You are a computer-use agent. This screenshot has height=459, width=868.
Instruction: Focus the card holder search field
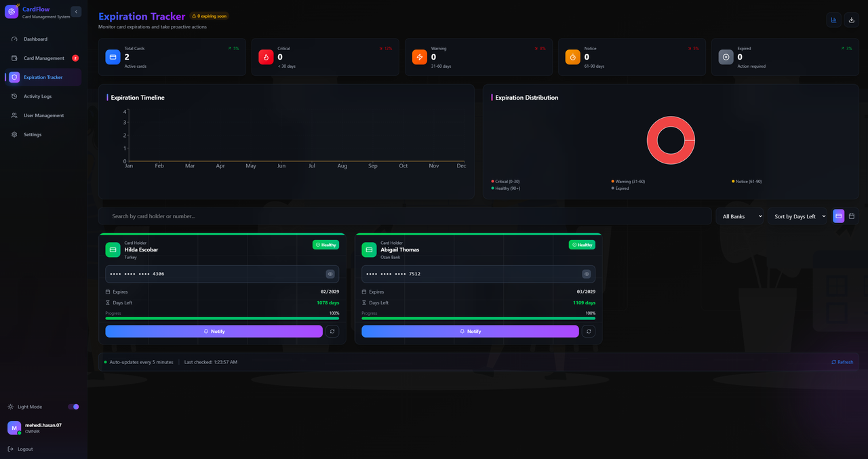pos(405,216)
